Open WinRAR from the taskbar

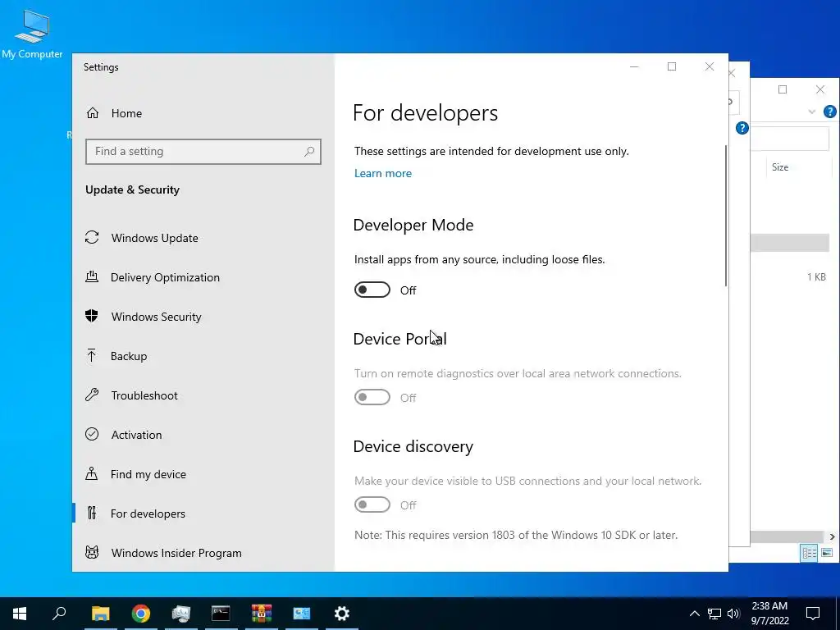click(262, 614)
